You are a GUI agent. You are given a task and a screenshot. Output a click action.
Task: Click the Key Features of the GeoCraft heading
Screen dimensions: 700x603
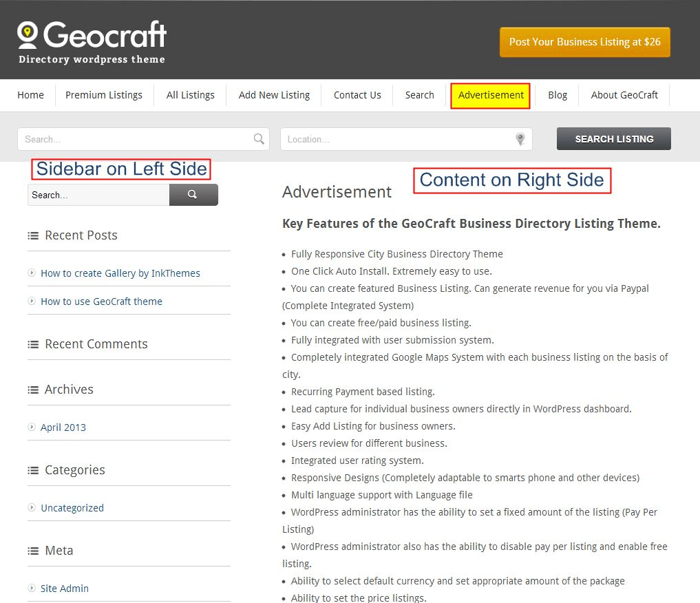tap(471, 224)
